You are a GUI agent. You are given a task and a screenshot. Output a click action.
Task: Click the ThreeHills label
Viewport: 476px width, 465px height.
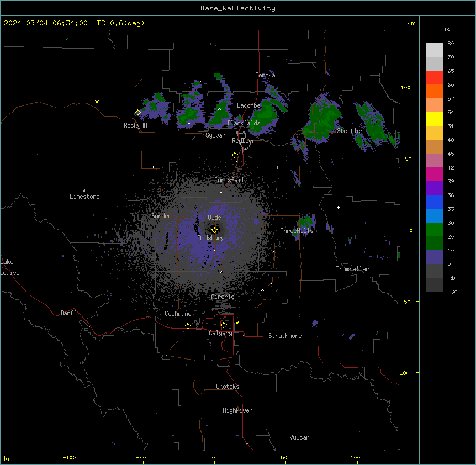[x=297, y=231]
